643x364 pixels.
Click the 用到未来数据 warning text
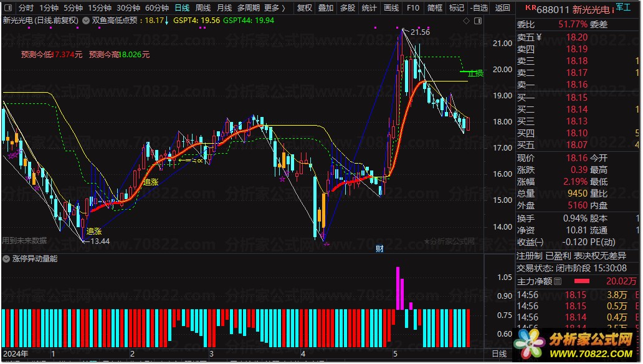(x=24, y=241)
